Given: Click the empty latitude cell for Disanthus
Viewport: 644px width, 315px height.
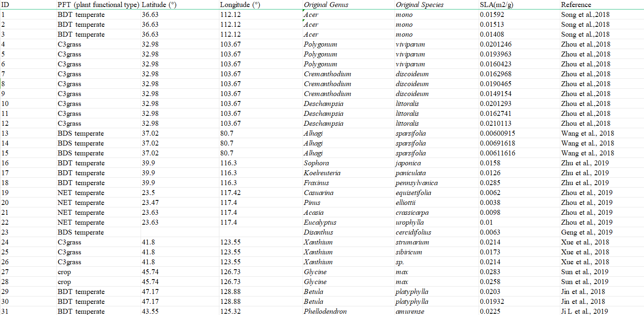Looking at the screenshot, I should pyautogui.click(x=179, y=233).
